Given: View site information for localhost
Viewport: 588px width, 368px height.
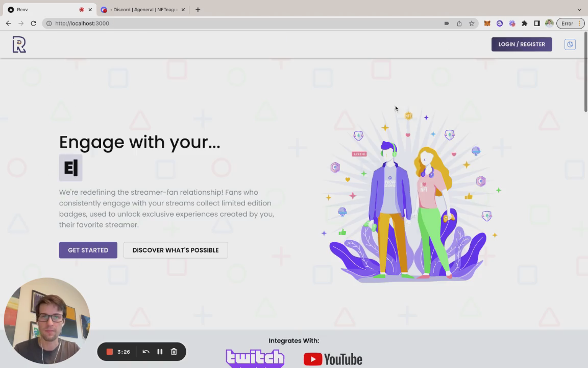Looking at the screenshot, I should tap(49, 24).
